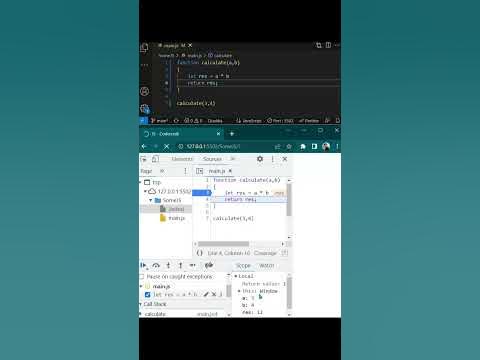Click the split editor icon in VS Code

click(328, 45)
